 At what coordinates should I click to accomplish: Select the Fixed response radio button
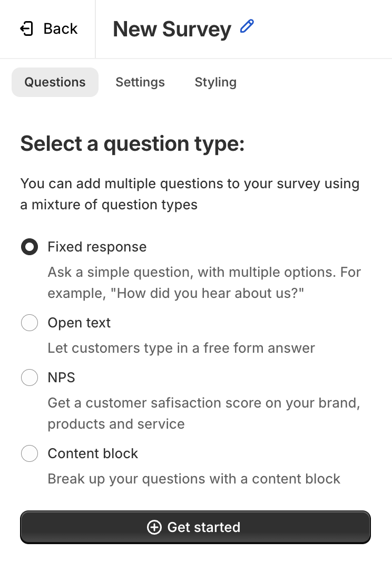coord(30,247)
